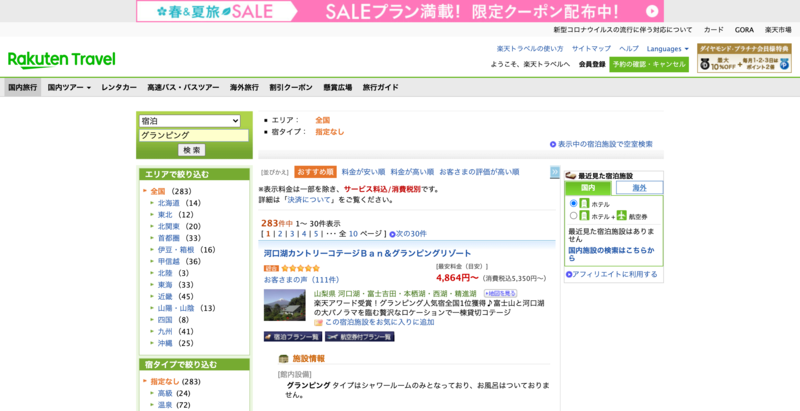Filter by 東北 area
Viewport: 800px width, 411px height.
(165, 215)
